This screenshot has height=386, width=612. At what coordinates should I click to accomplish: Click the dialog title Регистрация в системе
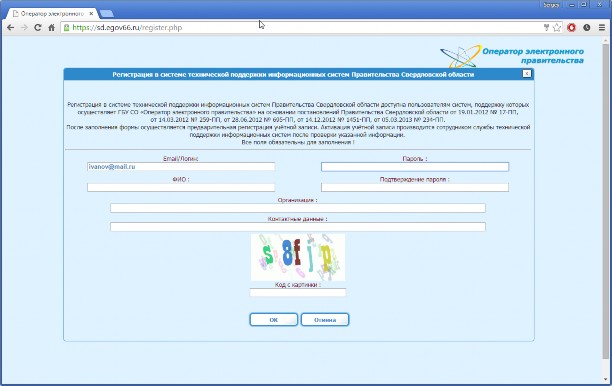point(293,74)
